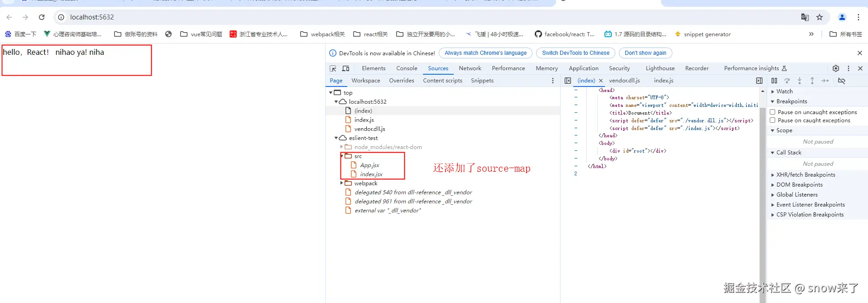Open the facebook/react bookmark
The height and width of the screenshot is (303, 868).
point(565,34)
